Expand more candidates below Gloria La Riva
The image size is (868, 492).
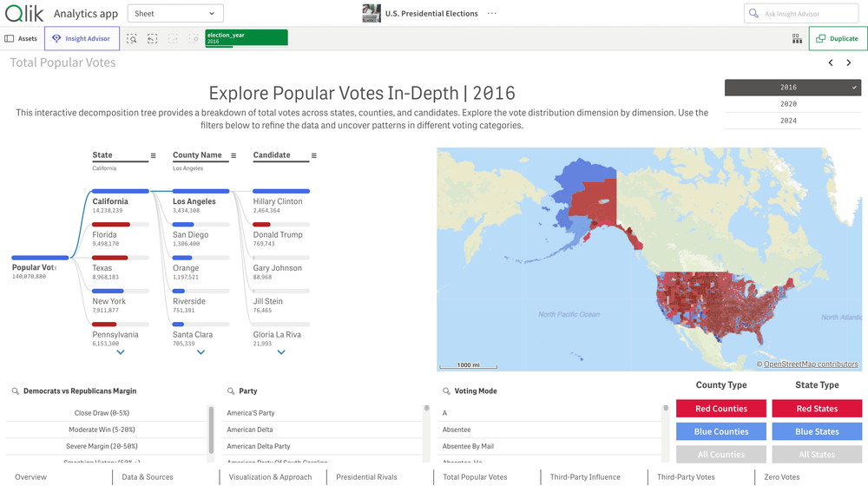coord(281,352)
